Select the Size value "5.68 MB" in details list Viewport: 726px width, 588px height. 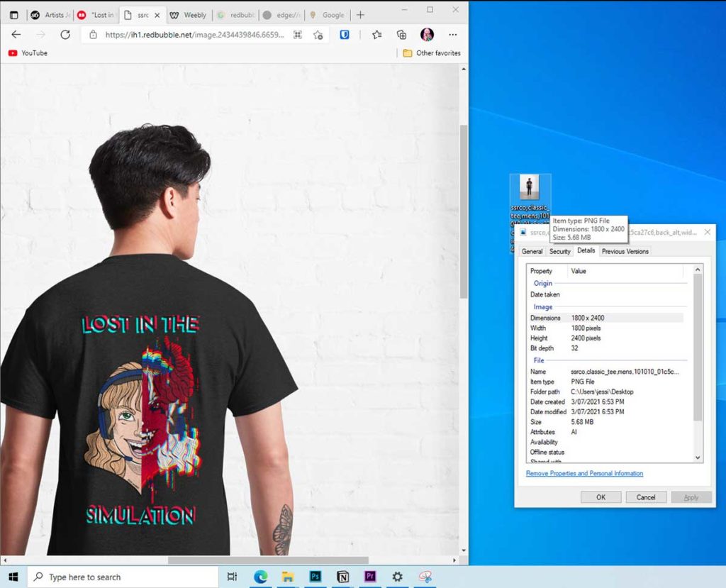coord(582,421)
